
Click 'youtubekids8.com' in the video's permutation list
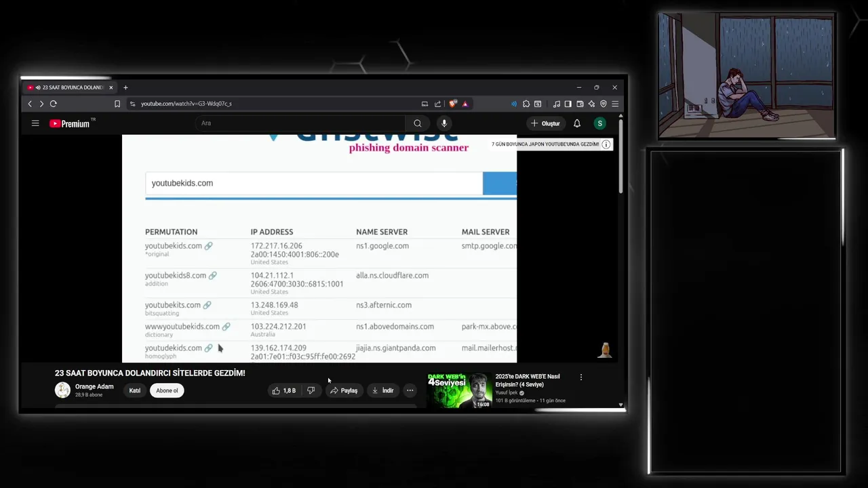click(x=176, y=275)
